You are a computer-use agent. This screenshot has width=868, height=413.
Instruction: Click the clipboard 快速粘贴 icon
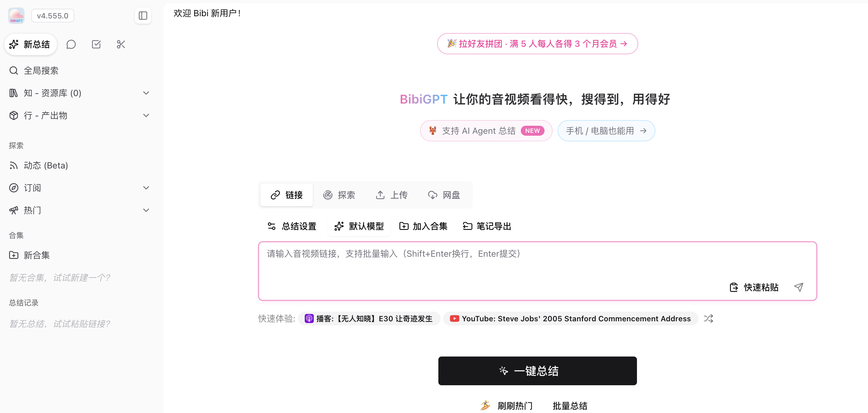point(733,287)
